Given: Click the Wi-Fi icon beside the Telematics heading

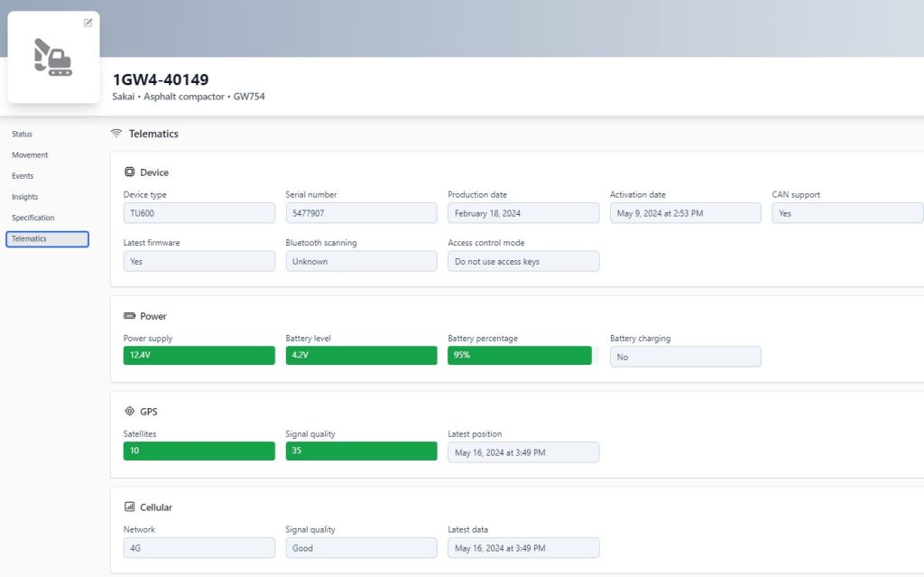Looking at the screenshot, I should (116, 133).
